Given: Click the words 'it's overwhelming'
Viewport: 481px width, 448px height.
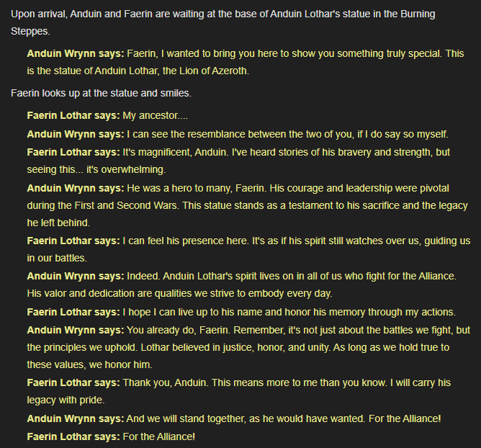Looking at the screenshot, I should pyautogui.click(x=126, y=170).
